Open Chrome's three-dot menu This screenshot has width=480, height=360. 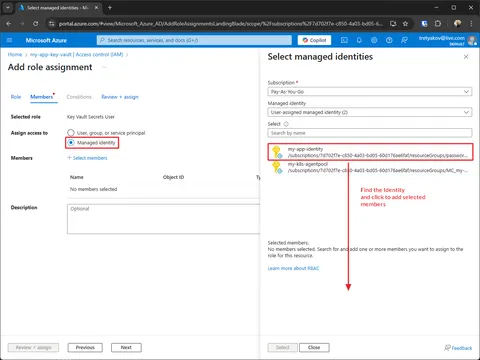(x=471, y=24)
